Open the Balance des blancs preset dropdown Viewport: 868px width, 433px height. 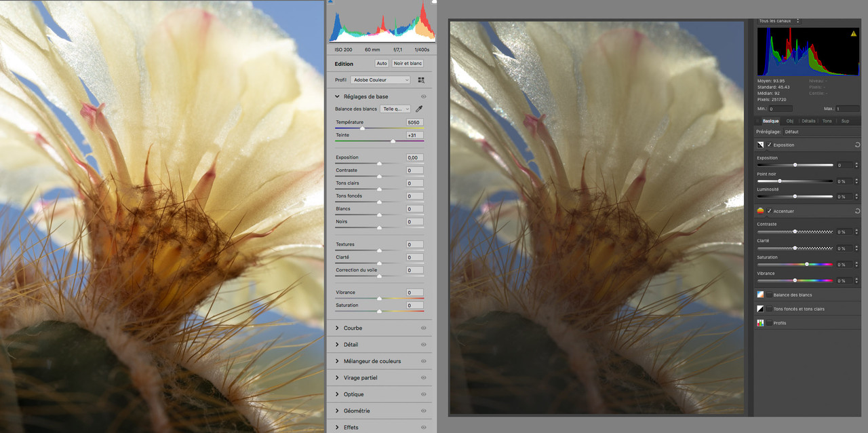395,109
